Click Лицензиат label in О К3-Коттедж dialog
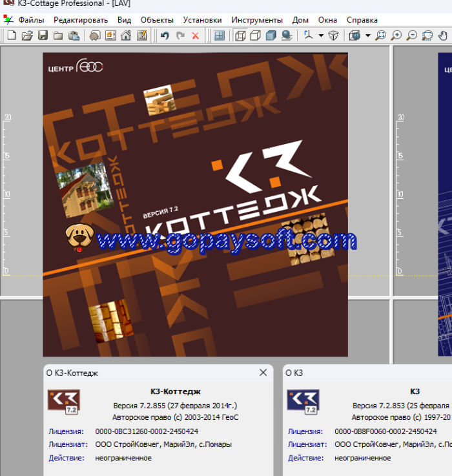Viewport: 452px width, 476px height. click(x=68, y=444)
